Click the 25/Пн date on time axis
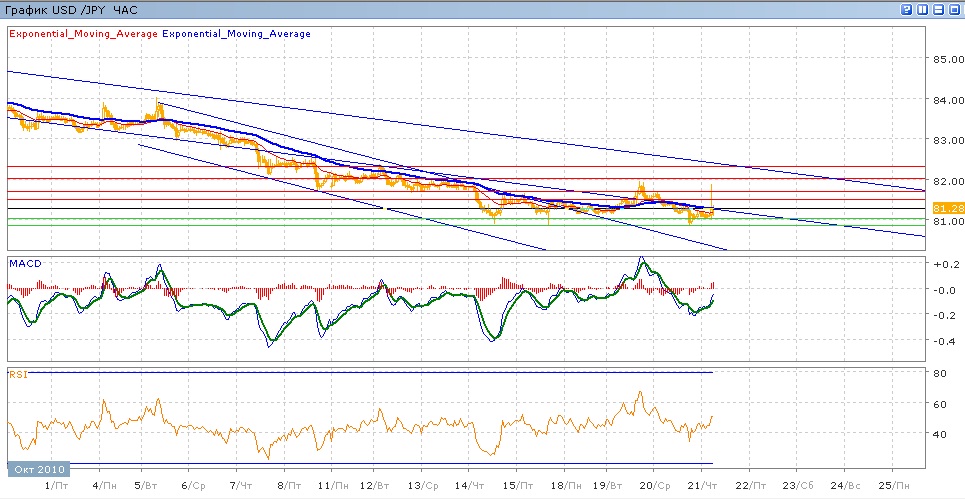 tap(896, 485)
